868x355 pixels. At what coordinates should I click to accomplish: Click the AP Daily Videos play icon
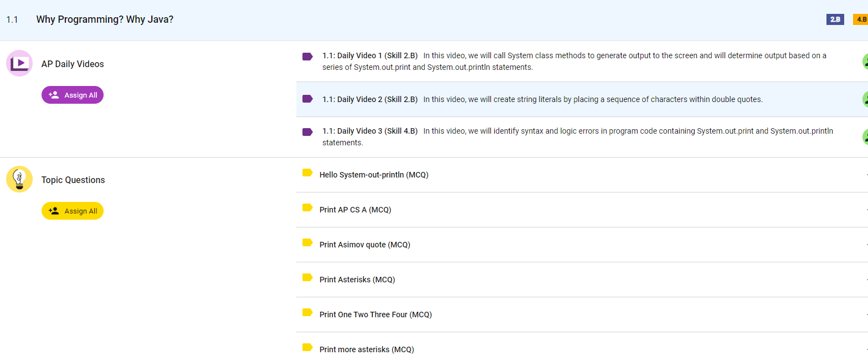(19, 63)
